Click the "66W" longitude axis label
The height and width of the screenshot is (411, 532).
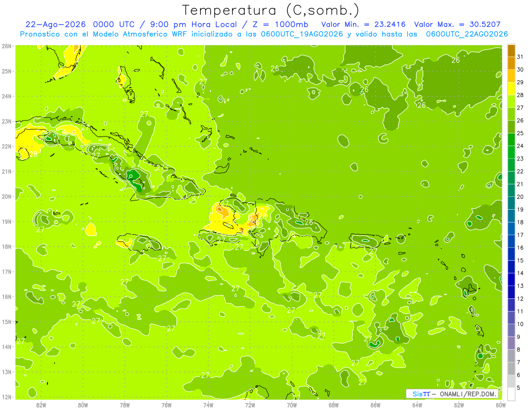click(x=375, y=405)
